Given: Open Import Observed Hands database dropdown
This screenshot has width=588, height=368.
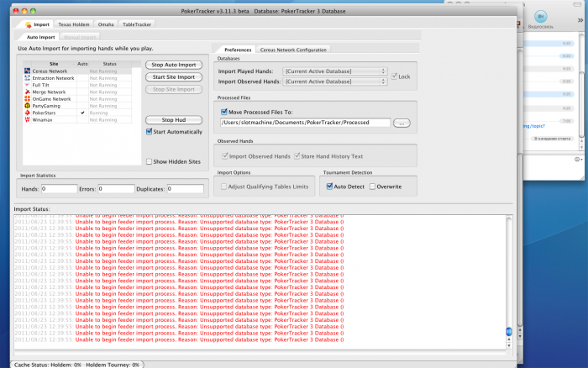Looking at the screenshot, I should [x=335, y=81].
